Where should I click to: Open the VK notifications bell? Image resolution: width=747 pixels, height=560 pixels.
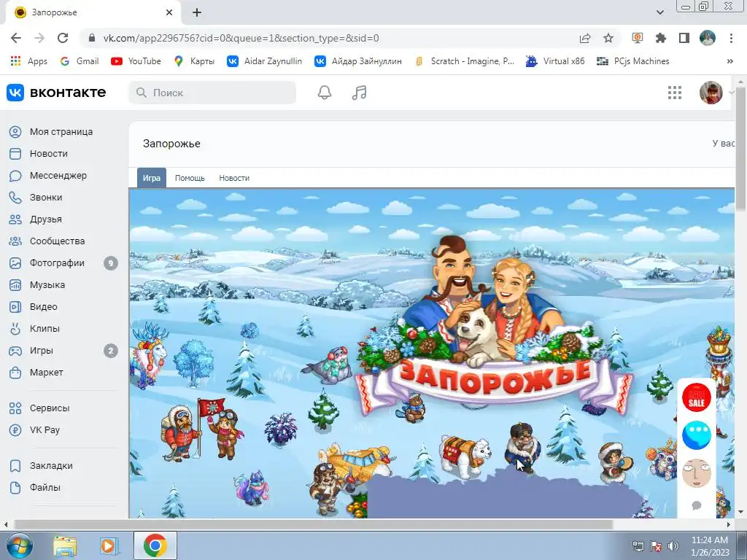point(325,93)
